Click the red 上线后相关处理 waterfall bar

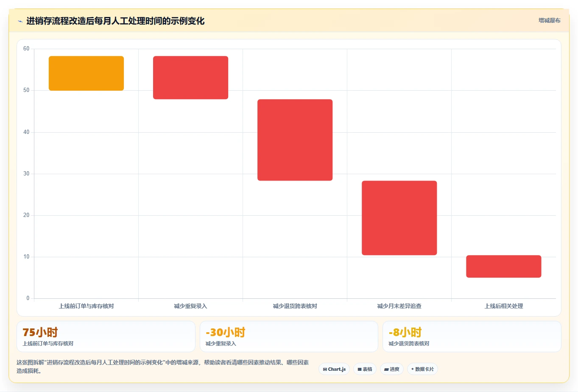coord(503,266)
